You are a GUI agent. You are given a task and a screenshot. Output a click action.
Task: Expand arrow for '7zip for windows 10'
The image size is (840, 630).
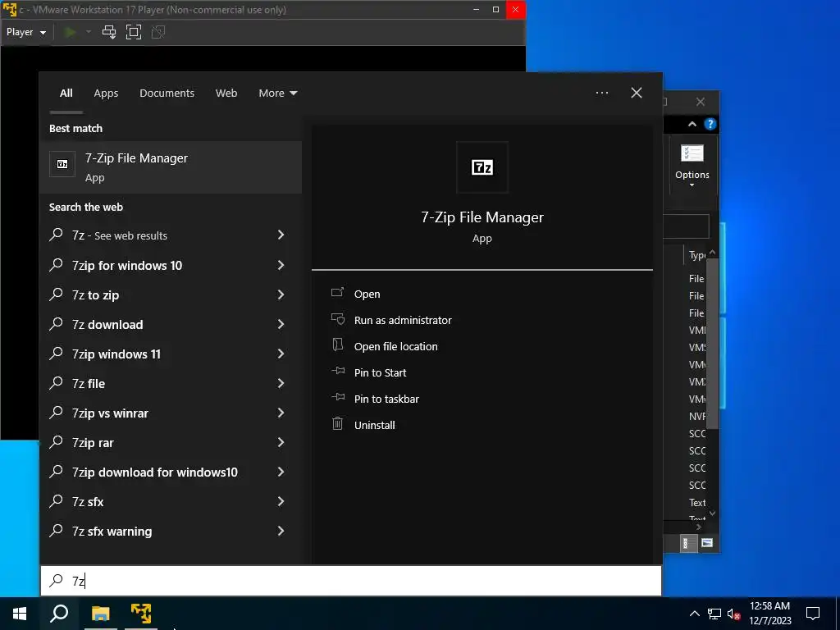click(281, 265)
